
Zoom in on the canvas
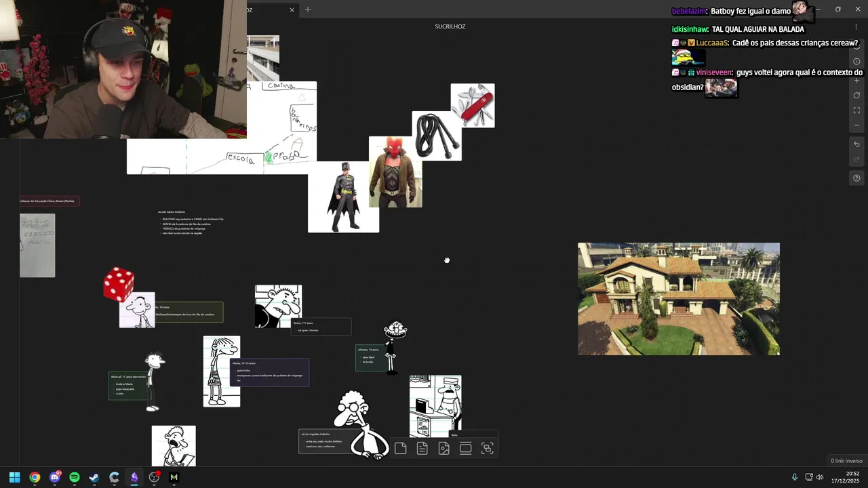pos(856,81)
